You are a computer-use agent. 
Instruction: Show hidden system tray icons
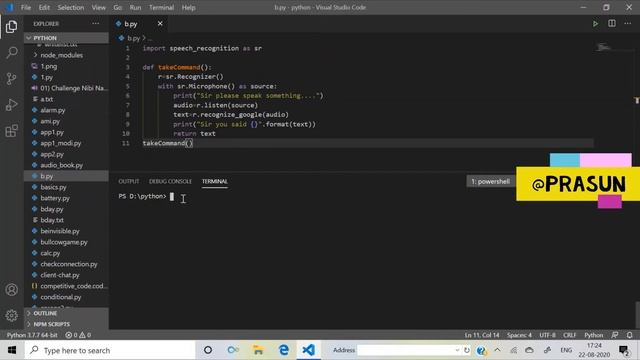pyautogui.click(x=497, y=350)
